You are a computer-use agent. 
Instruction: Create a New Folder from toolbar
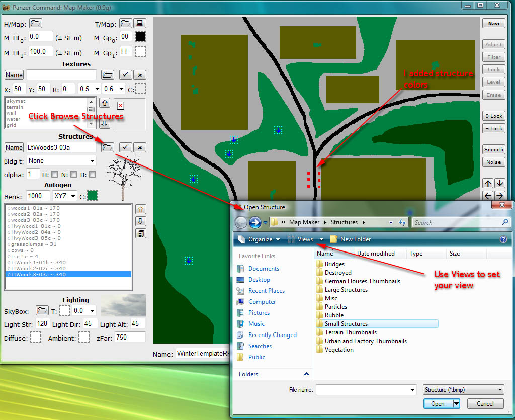[351, 239]
